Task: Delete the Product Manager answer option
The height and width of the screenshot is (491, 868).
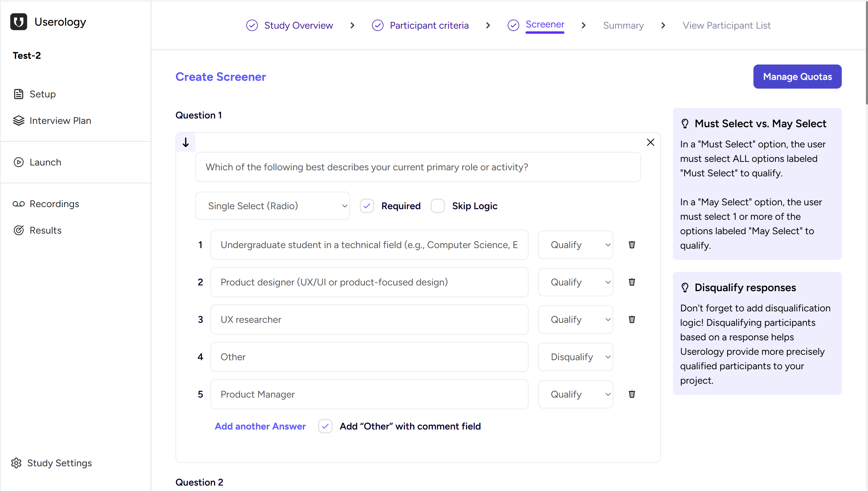Action: tap(632, 394)
